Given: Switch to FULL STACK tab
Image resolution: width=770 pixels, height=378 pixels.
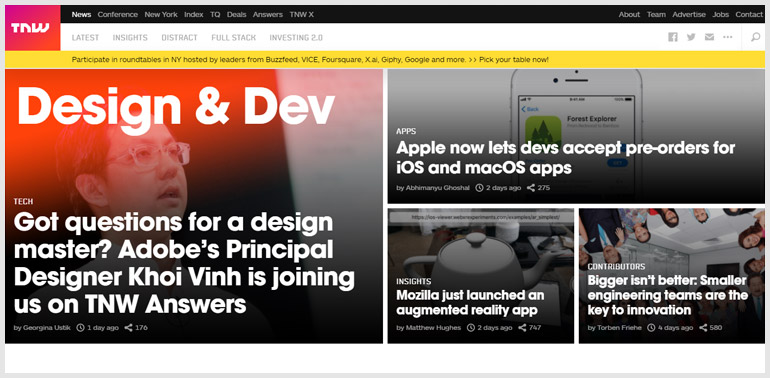Looking at the screenshot, I should 234,37.
